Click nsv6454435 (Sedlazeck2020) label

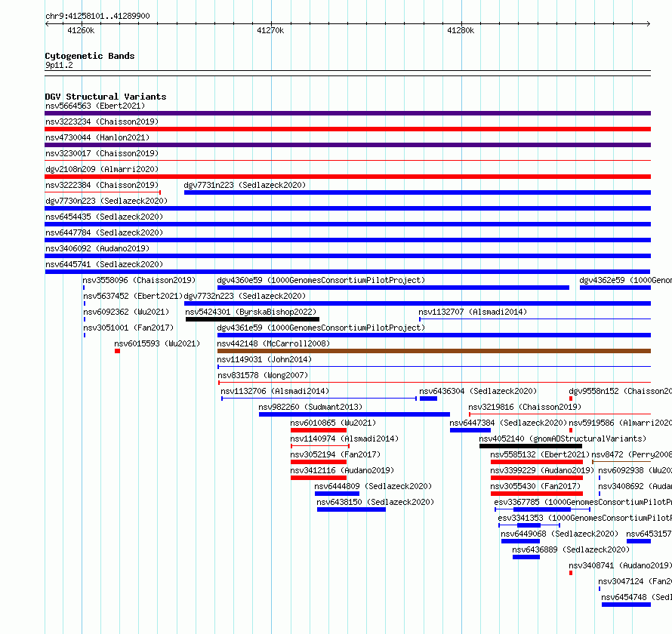[x=104, y=217]
